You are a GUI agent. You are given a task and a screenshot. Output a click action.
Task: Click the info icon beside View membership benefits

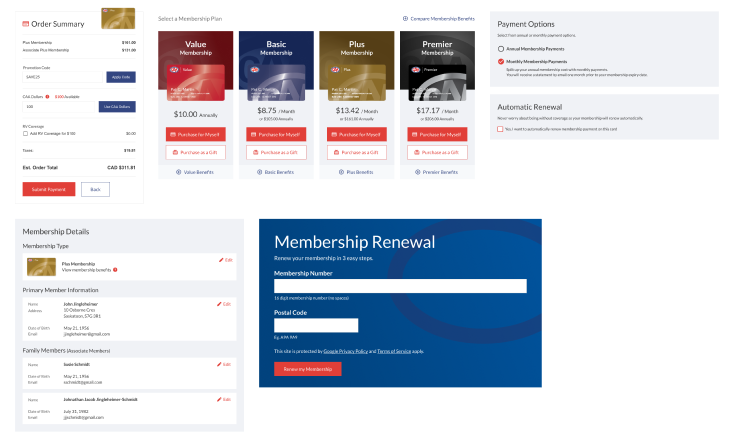click(x=115, y=270)
